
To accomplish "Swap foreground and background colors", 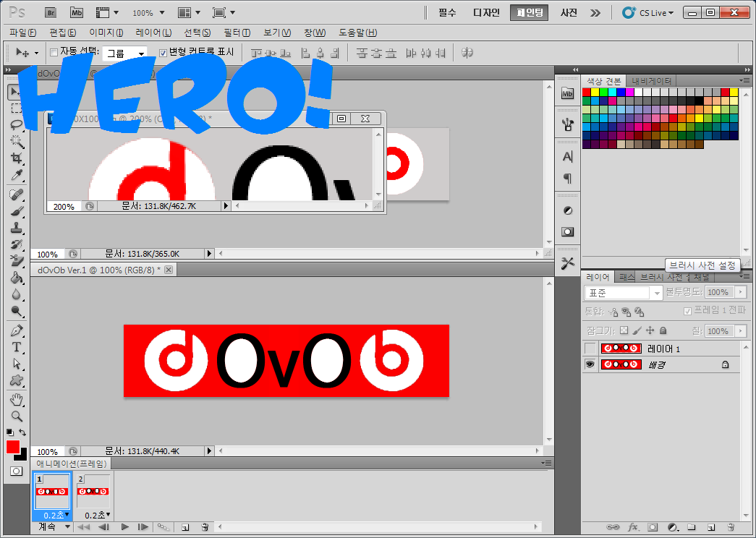I will 22,432.
